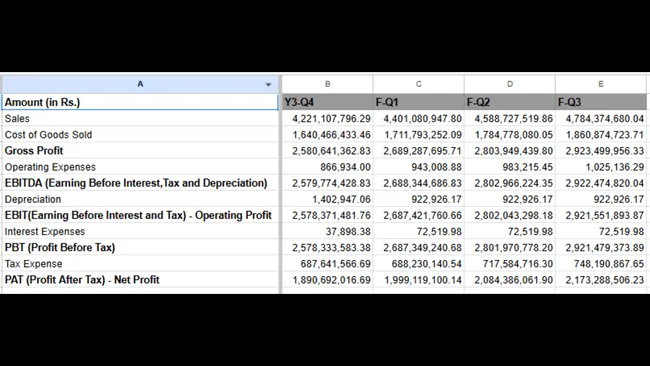The image size is (650, 366).
Task: Select column E header
Action: [601, 84]
